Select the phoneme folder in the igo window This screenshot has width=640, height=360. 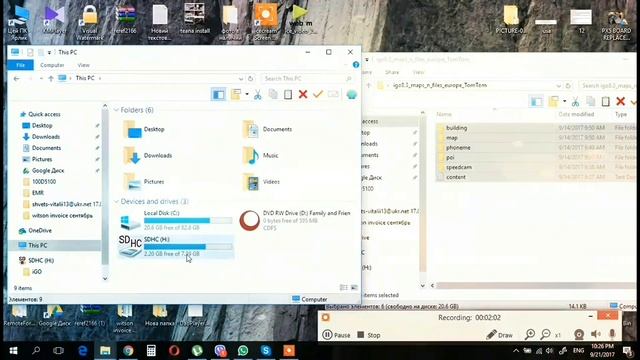coord(458,147)
